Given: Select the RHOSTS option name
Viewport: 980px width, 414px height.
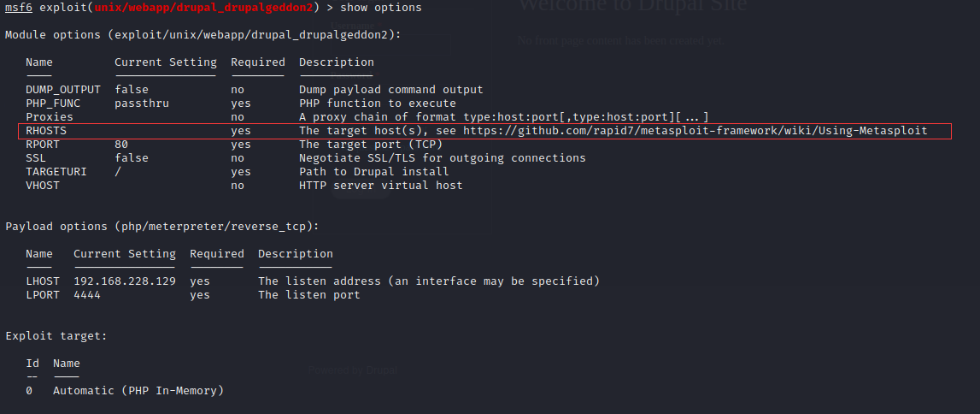Looking at the screenshot, I should tap(45, 131).
